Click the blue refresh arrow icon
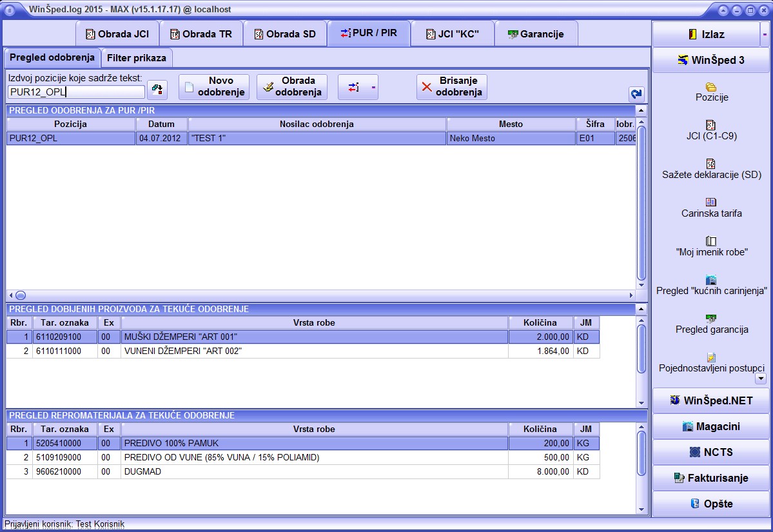The image size is (773, 532). (636, 94)
